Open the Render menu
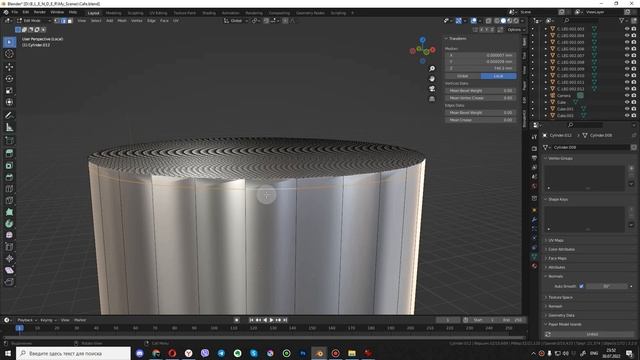This screenshot has width=640, height=360. coord(40,12)
